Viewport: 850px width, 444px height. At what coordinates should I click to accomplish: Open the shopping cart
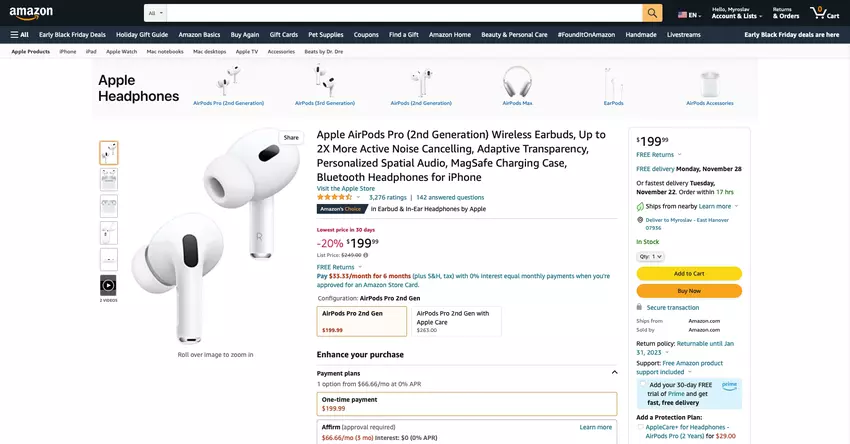[x=825, y=13]
